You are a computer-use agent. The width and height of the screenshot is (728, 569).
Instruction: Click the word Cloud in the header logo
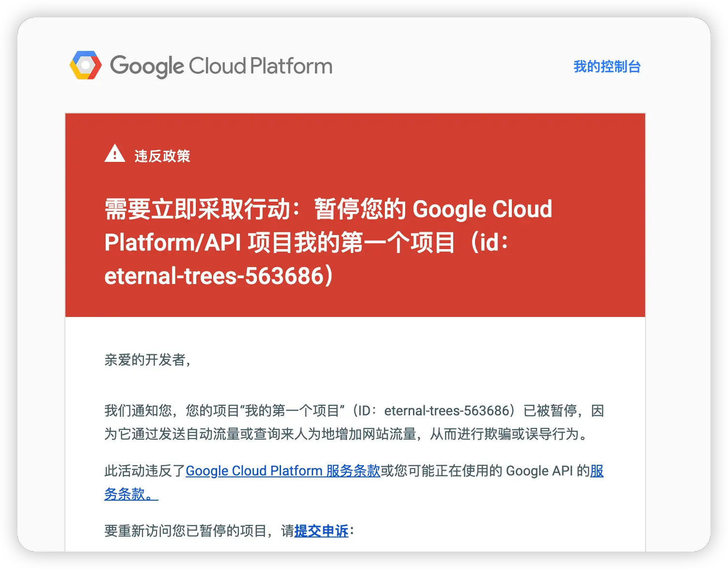(218, 66)
